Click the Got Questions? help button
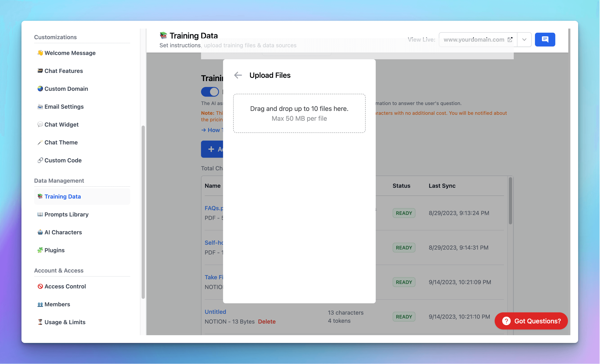This screenshot has height=364, width=600. tap(531, 321)
